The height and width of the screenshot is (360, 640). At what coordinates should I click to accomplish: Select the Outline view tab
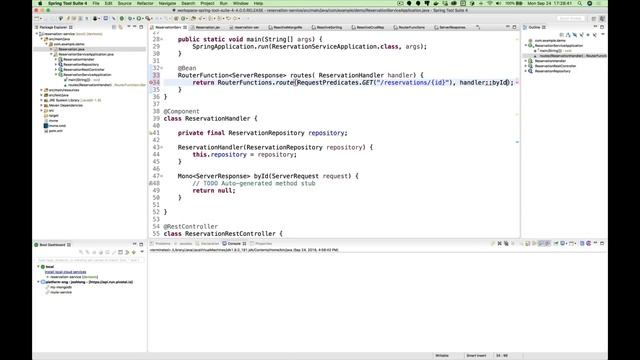click(534, 27)
